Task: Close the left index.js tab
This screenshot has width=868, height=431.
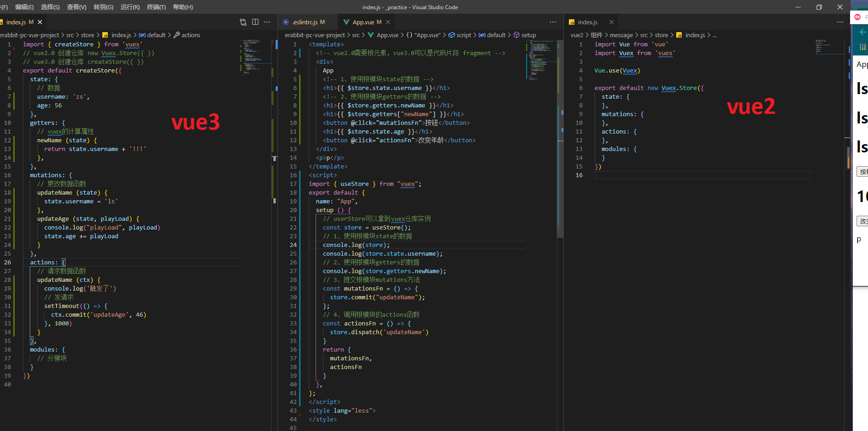Action: tap(40, 22)
